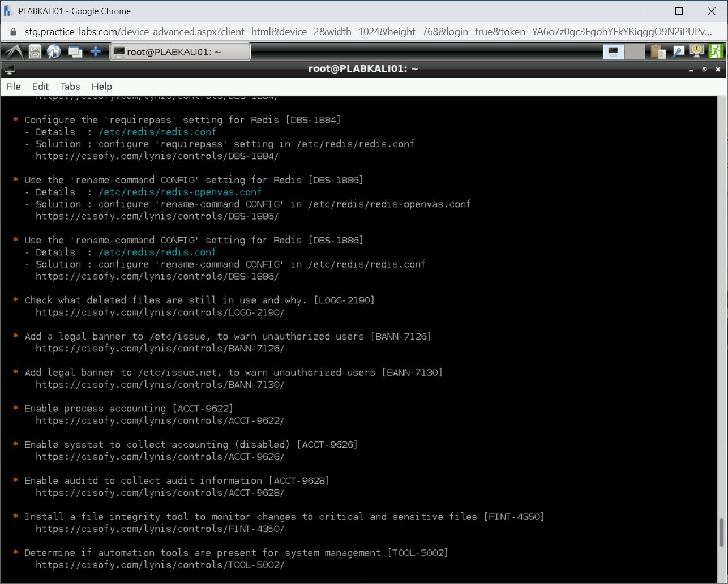Click the show desktop windows icon

[x=75, y=52]
